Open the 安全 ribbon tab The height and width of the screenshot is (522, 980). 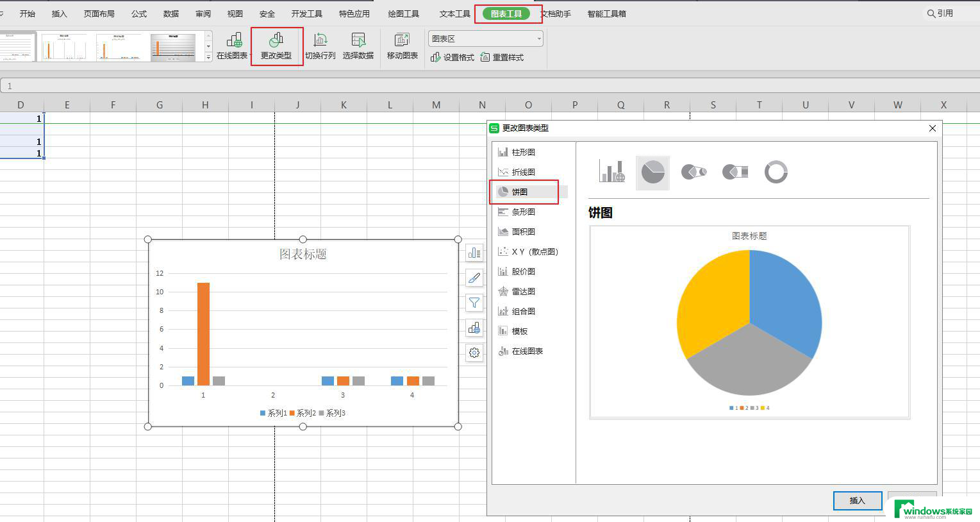click(x=267, y=13)
